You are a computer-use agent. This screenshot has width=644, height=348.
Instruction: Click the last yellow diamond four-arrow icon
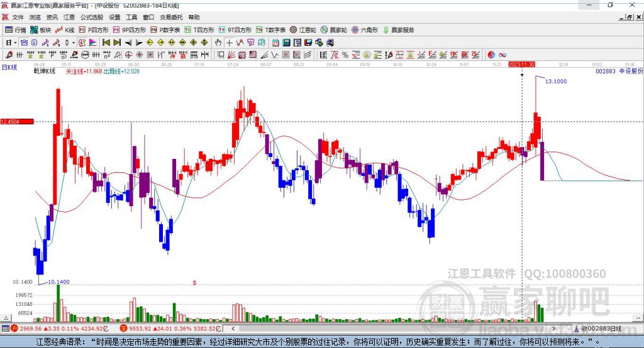pyautogui.click(x=204, y=43)
